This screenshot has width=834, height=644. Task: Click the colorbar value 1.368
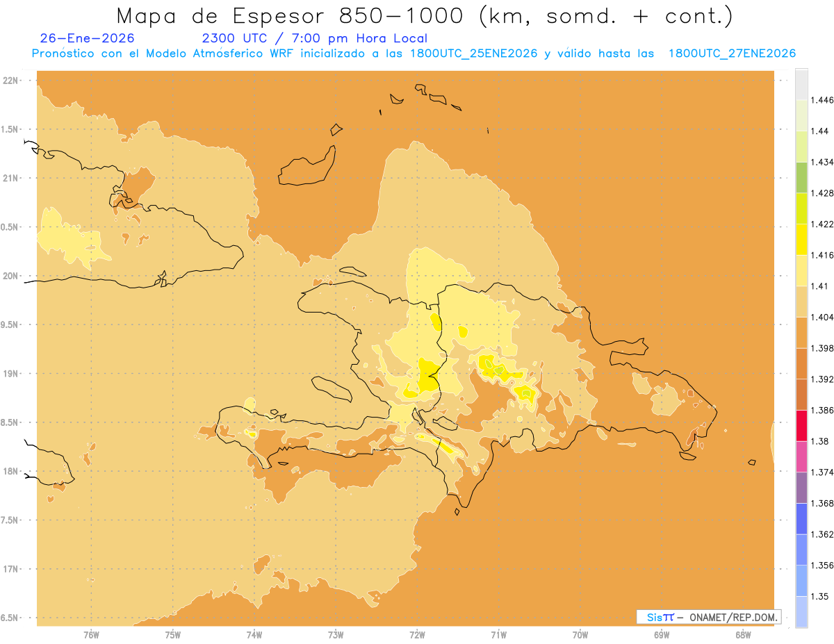click(823, 504)
